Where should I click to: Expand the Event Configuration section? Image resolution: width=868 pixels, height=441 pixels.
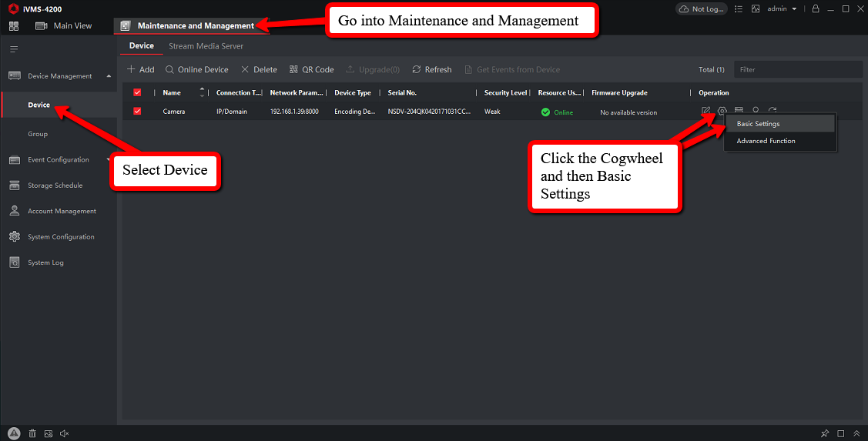(x=109, y=160)
